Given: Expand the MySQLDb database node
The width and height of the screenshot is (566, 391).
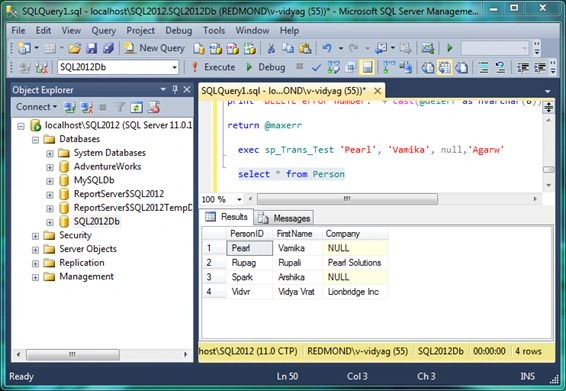Looking at the screenshot, I should click(50, 181).
